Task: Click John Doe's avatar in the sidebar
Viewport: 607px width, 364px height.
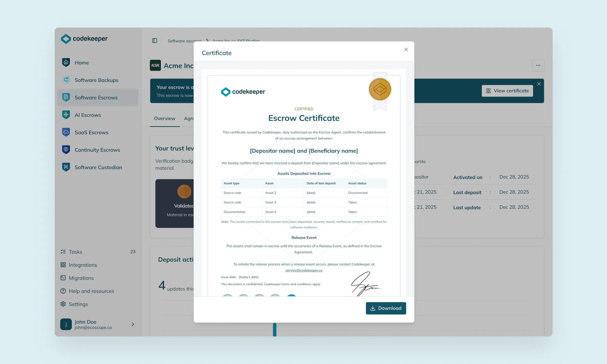Action: [x=66, y=324]
